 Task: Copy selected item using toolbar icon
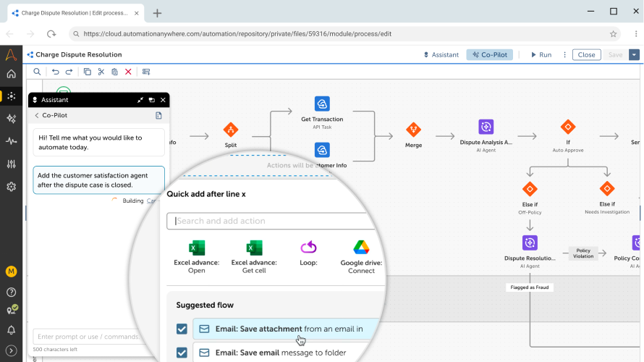point(87,72)
